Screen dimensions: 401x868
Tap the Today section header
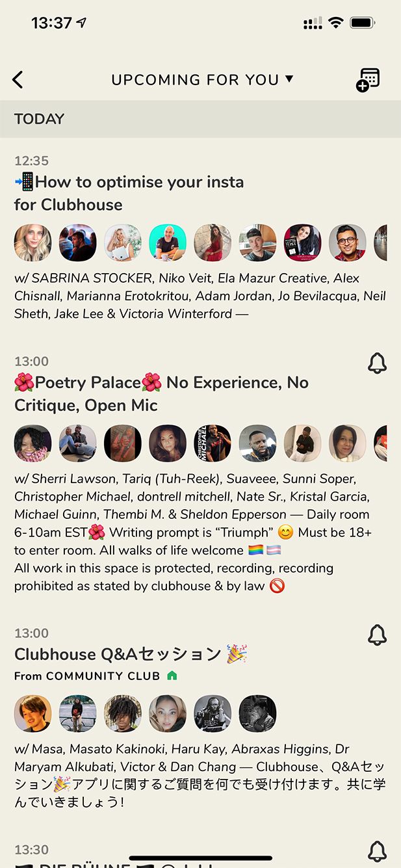tap(40, 119)
